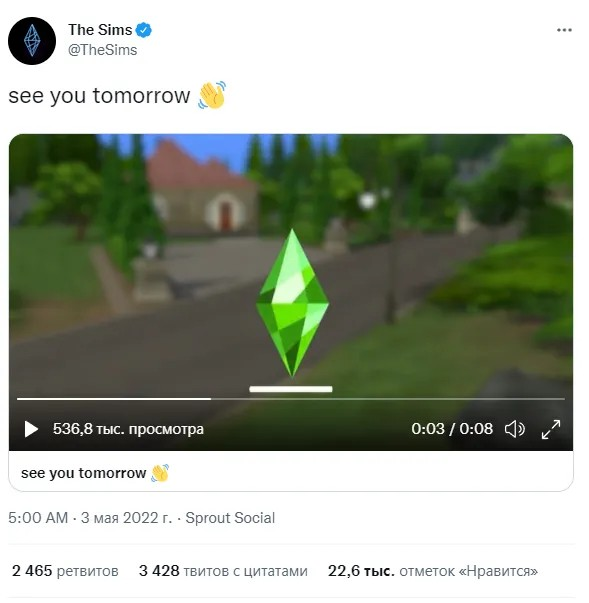Viewport: 589px width, 603px height.
Task: Click the Sprout Social source link
Action: 230,518
